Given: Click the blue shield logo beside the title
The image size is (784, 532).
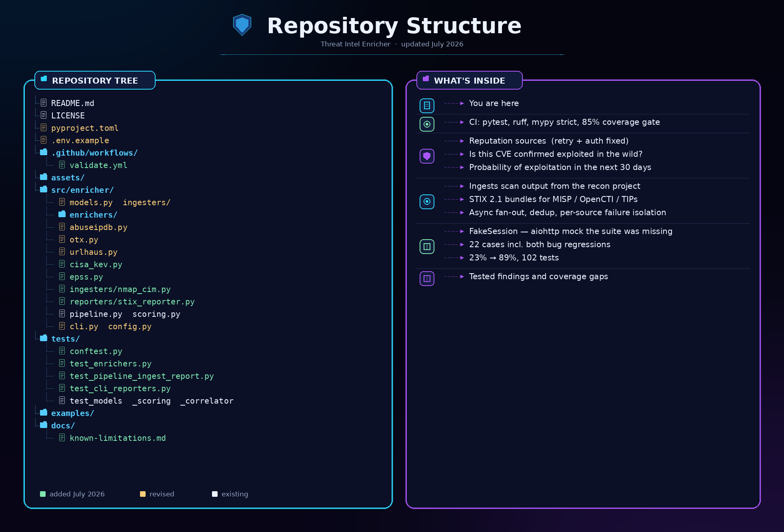Looking at the screenshot, I should (x=242, y=25).
